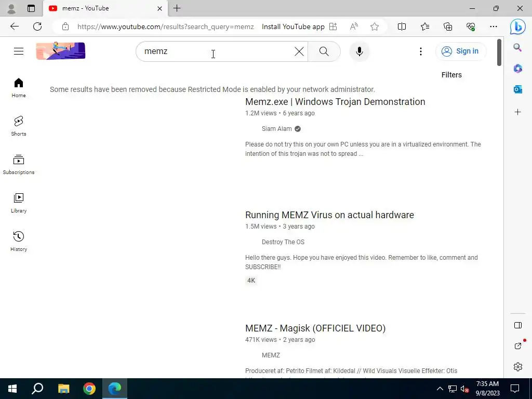Launch Google Chrome from taskbar
This screenshot has width=532, height=399.
click(x=89, y=389)
